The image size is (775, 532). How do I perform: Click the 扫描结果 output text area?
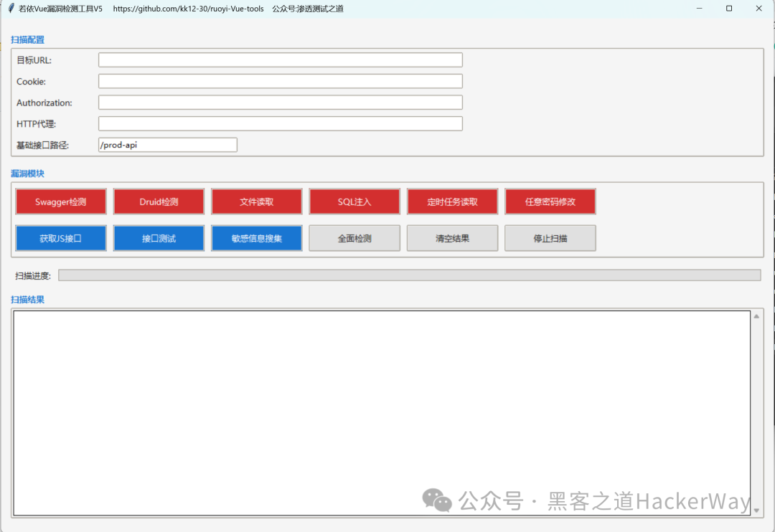tap(382, 413)
